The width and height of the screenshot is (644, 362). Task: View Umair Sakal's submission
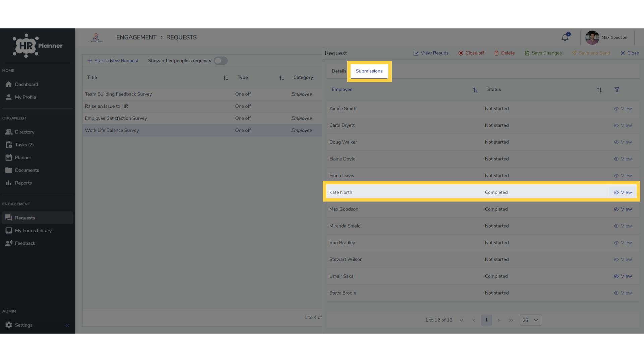623,276
